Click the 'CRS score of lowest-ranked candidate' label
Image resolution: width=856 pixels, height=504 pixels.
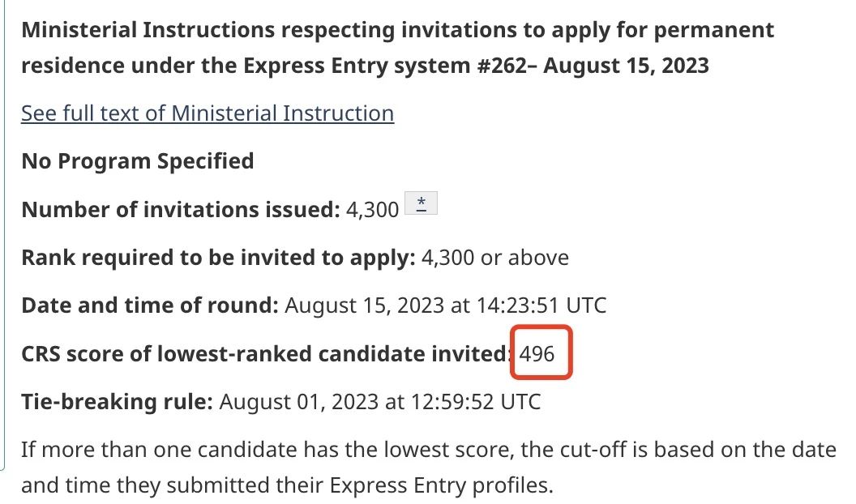point(267,354)
